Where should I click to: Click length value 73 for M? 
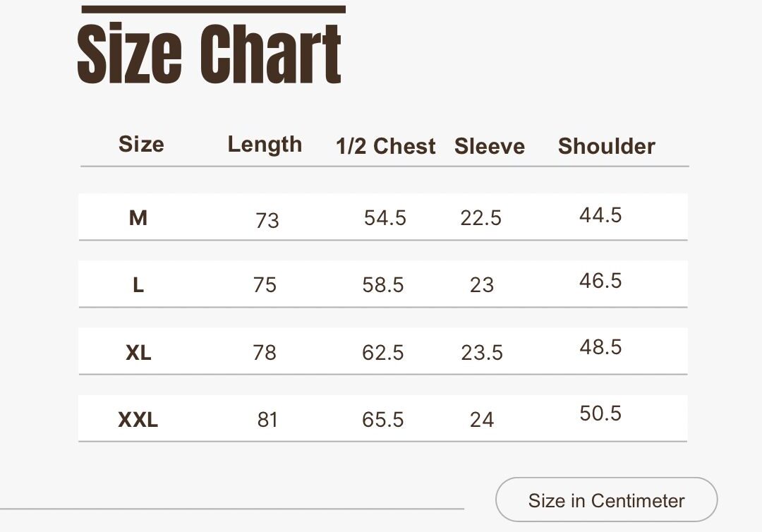(x=267, y=221)
